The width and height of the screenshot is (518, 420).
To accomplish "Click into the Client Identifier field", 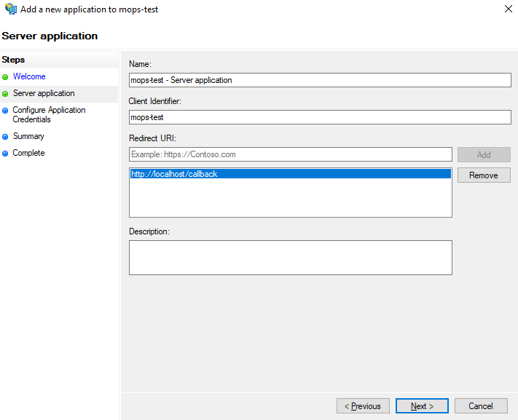I will pyautogui.click(x=320, y=116).
